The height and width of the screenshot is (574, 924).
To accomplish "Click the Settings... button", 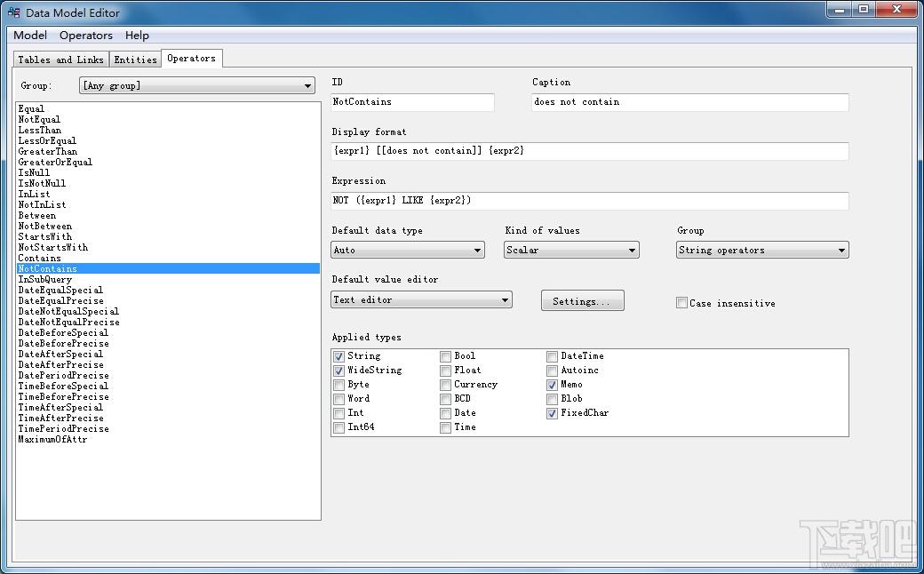I will tap(582, 301).
